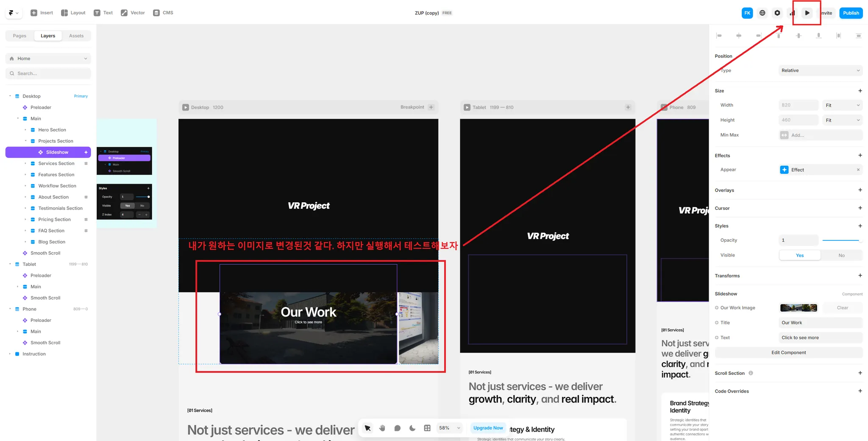Open the Framer logo main menu
This screenshot has width=868, height=441.
[13, 13]
